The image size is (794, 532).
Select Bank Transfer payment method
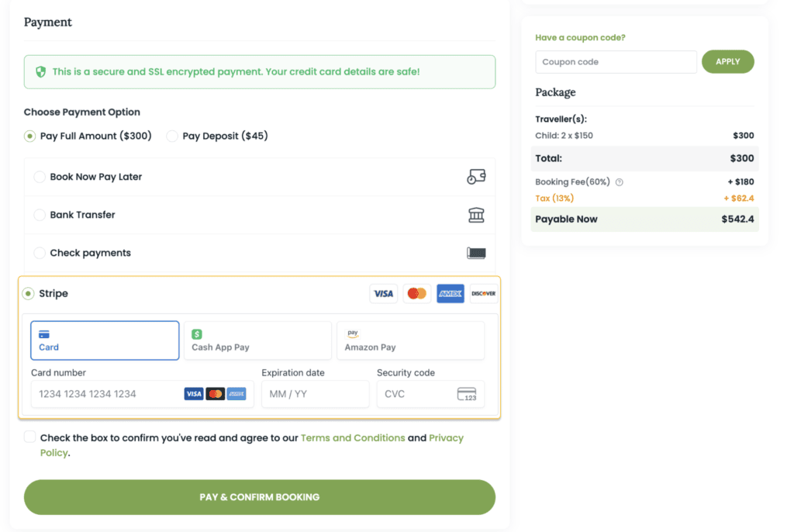click(40, 215)
